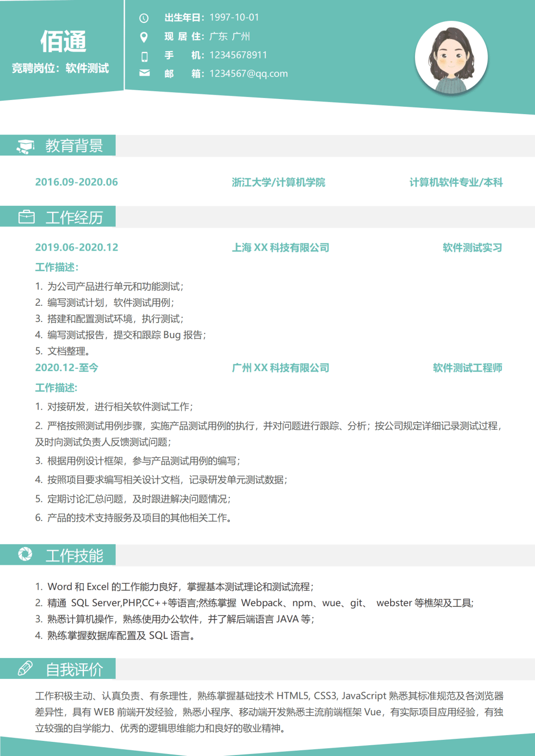
Task: Click the 竞聘岗位：软件测试 subtitle
Action: click(61, 68)
